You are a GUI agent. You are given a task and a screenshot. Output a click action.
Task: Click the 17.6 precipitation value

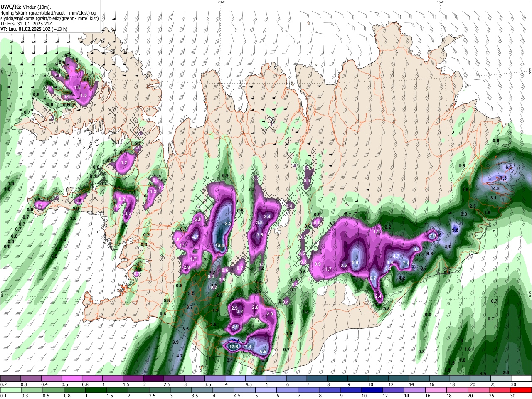pyautogui.click(x=234, y=347)
